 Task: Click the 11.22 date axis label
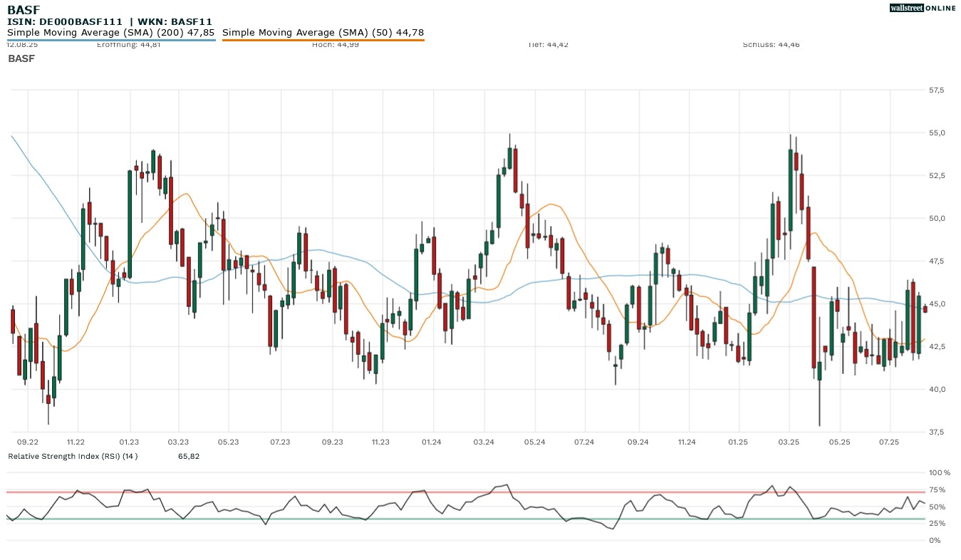click(75, 442)
